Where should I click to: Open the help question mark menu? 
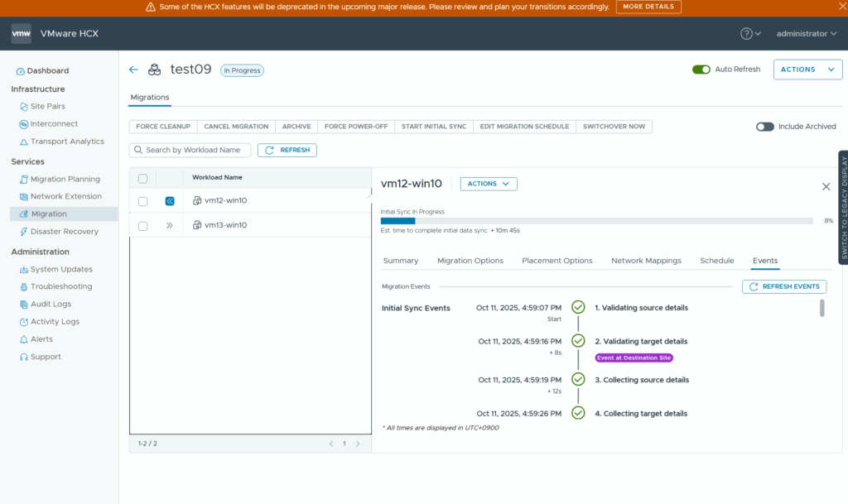click(x=750, y=34)
